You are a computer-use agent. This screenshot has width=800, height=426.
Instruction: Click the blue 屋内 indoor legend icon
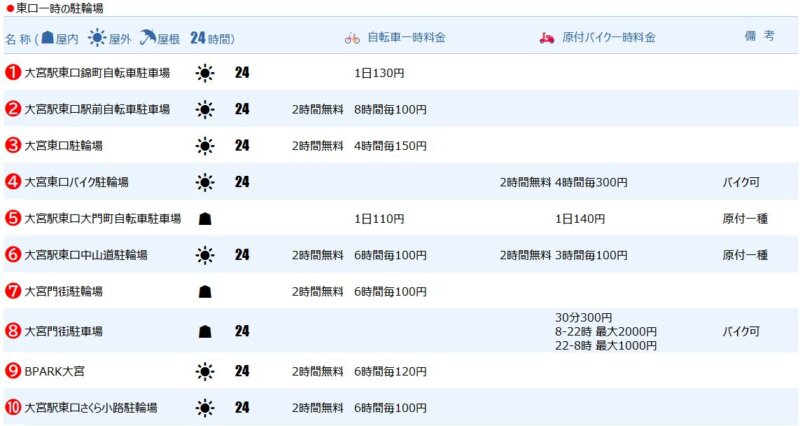[47, 37]
